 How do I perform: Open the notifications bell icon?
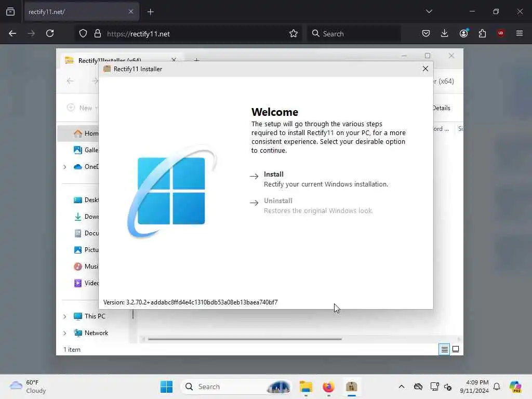point(497,387)
